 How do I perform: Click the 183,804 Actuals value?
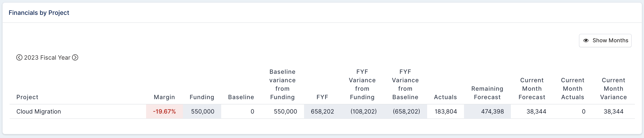coord(446,111)
